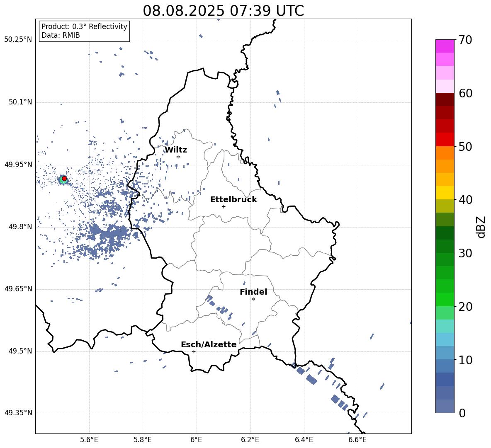The height and width of the screenshot is (448, 491).
Task: Click the Wiltz city label
Action: [176, 150]
